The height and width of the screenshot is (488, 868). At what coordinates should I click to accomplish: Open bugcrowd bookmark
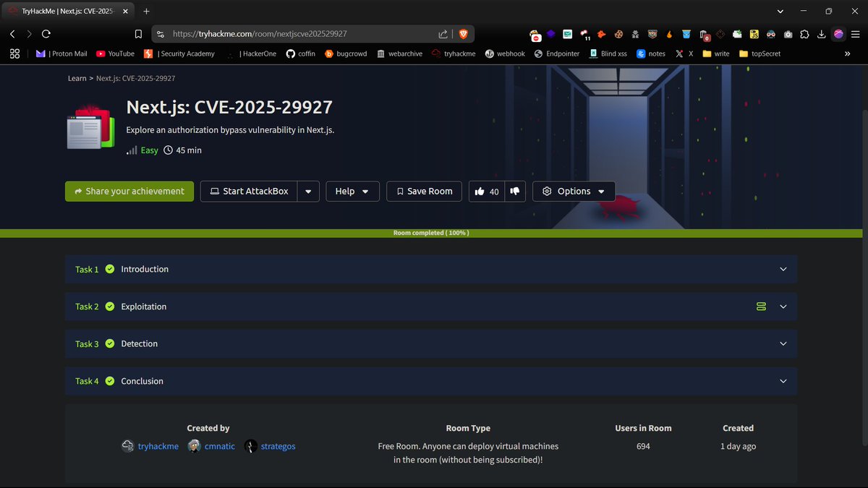(346, 53)
